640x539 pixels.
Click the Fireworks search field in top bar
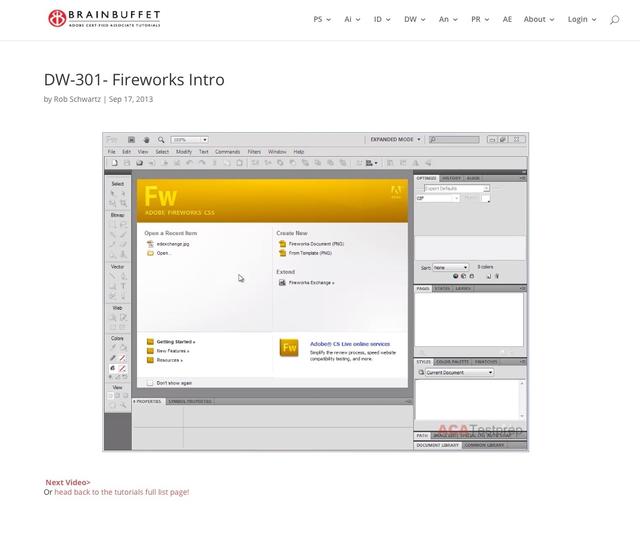454,140
